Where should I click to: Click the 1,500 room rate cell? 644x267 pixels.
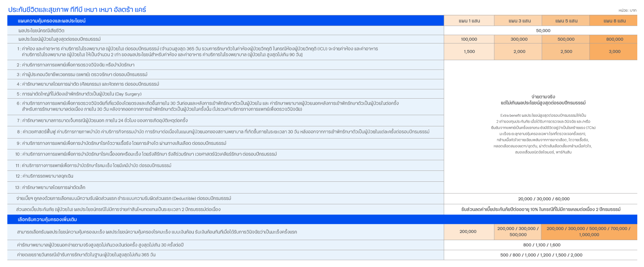click(469, 52)
